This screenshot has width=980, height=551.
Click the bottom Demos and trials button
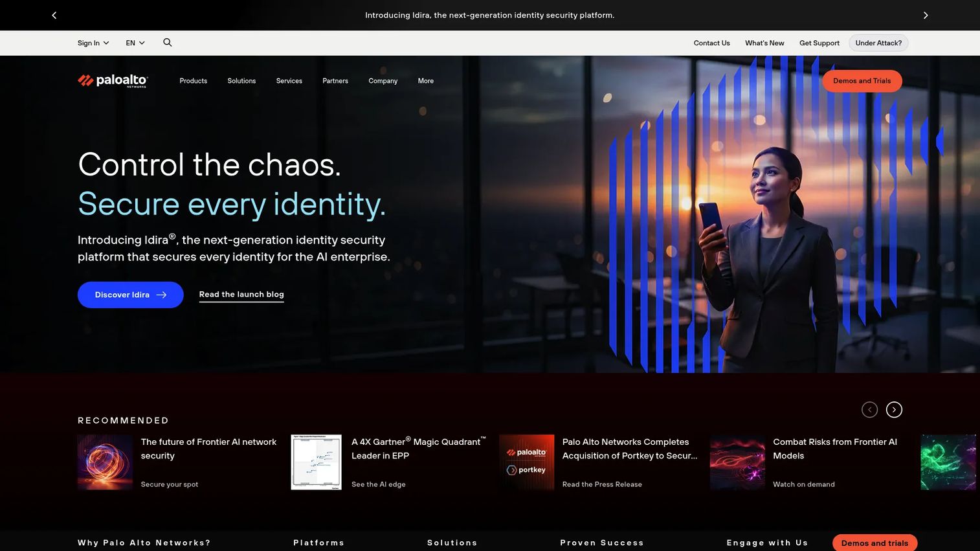pos(874,543)
